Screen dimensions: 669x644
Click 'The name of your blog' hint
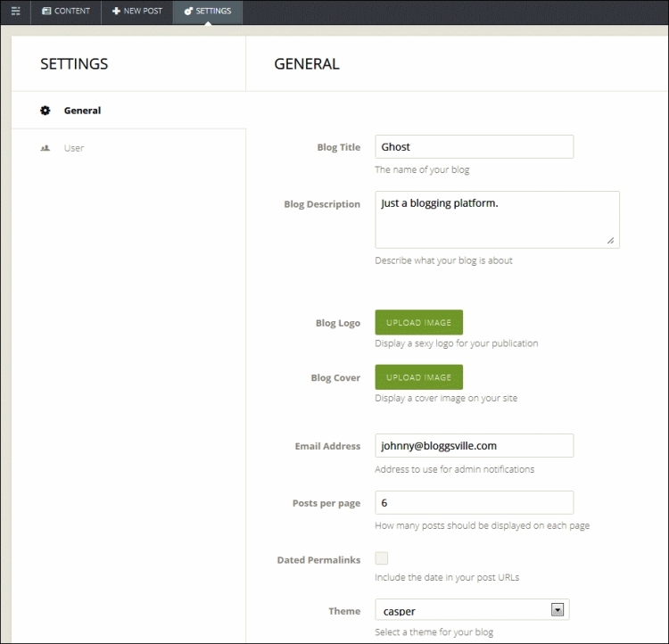click(422, 169)
